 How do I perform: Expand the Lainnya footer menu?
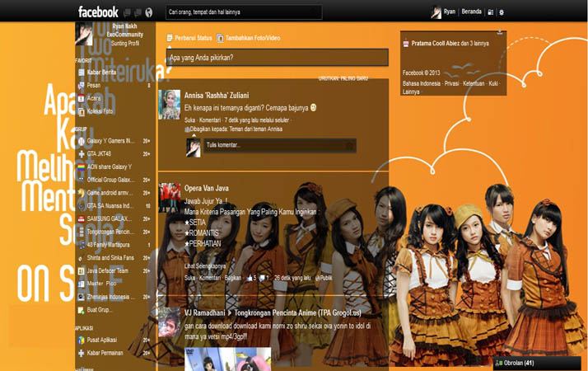click(x=411, y=92)
